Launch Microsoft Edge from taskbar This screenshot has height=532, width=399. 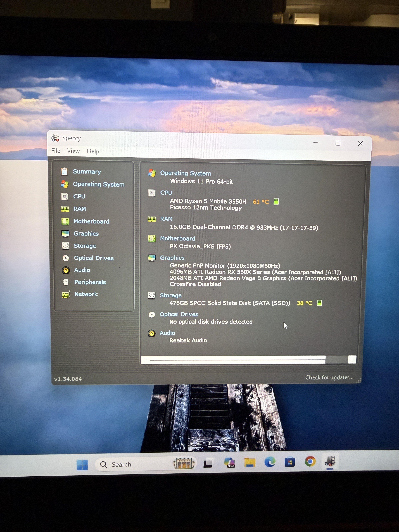click(270, 462)
